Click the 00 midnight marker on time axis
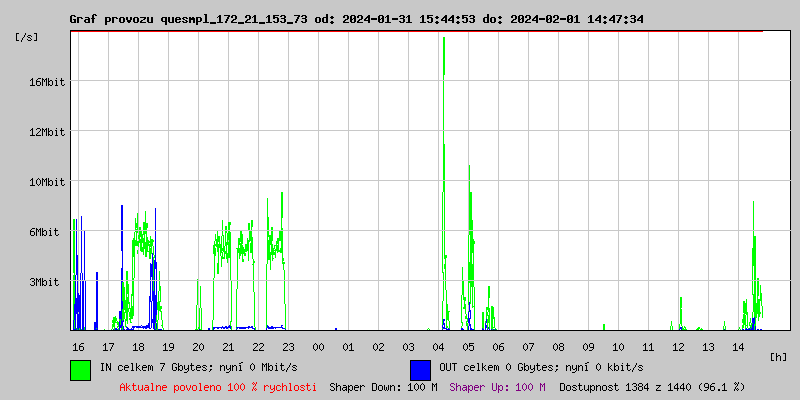 (318, 346)
